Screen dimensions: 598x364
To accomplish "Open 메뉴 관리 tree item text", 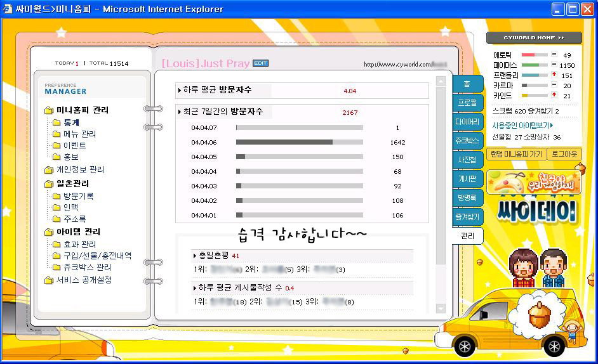I will point(80,134).
